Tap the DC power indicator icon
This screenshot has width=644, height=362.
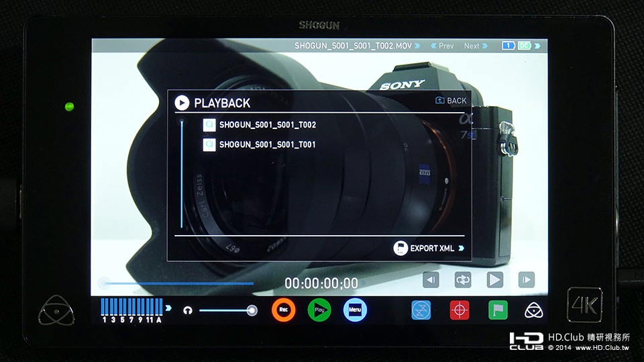tap(524, 46)
